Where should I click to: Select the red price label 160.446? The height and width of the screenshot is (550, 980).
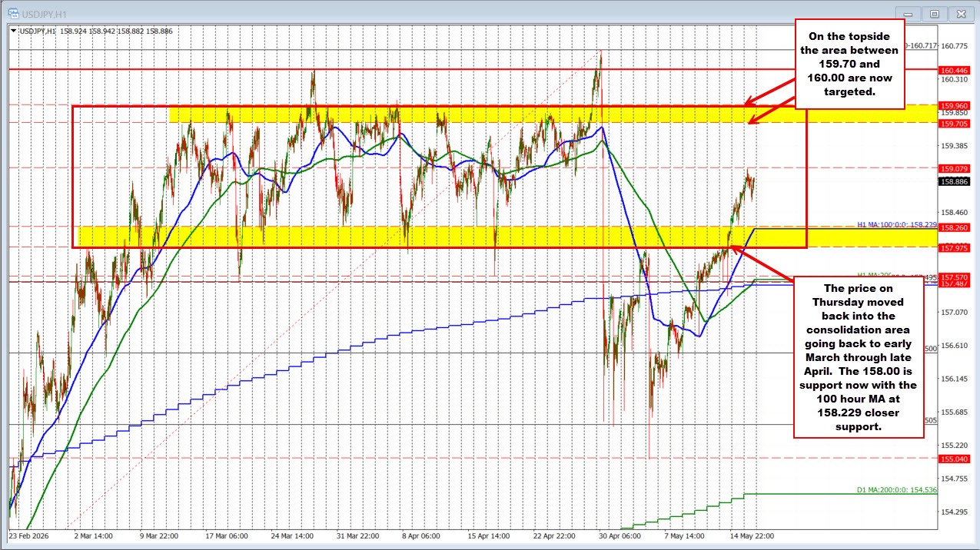coord(953,70)
